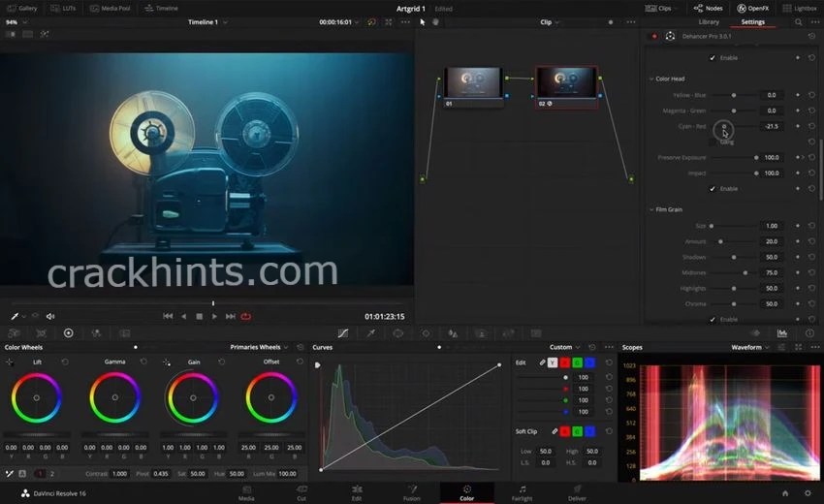824x504 pixels.
Task: Open the Lightbox view
Action: [x=800, y=8]
